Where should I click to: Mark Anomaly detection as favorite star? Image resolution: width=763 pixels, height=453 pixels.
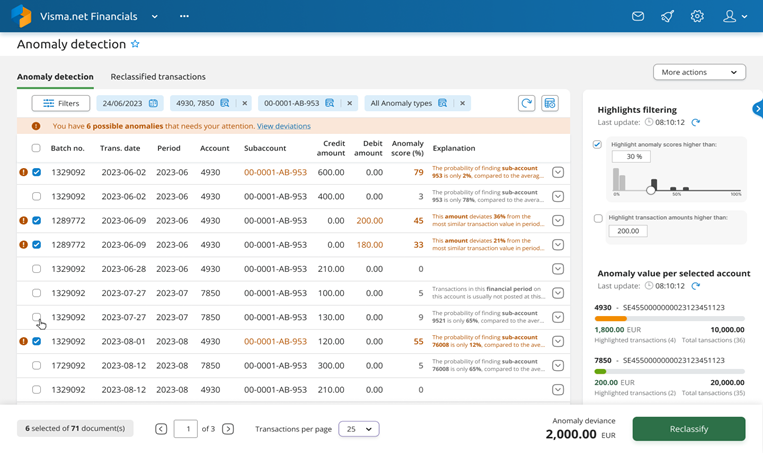pos(135,44)
